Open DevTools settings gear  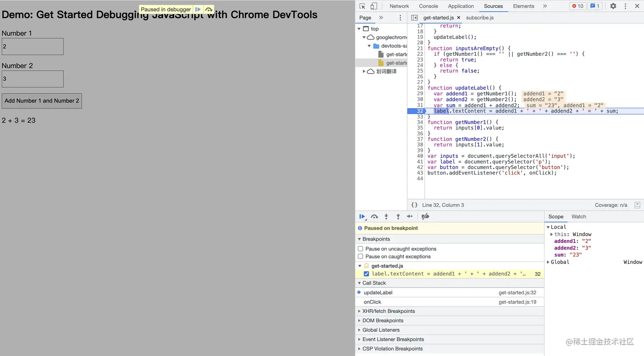pos(613,6)
